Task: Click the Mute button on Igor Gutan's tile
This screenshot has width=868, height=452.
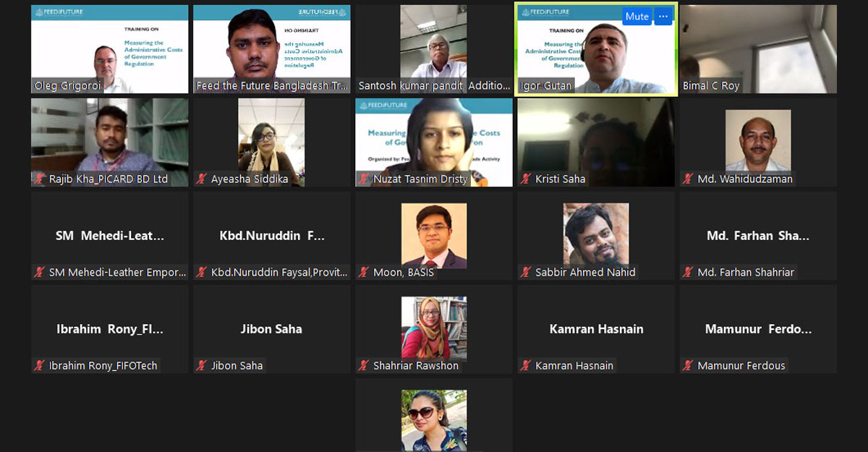Action: (x=637, y=17)
